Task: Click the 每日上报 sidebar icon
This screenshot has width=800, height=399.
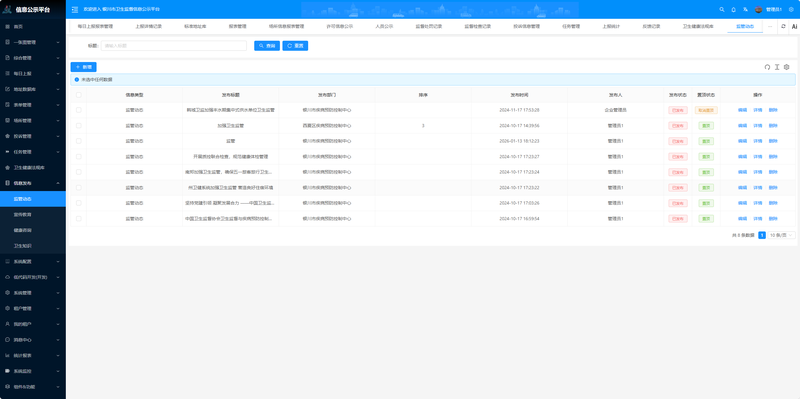Action: 7,73
